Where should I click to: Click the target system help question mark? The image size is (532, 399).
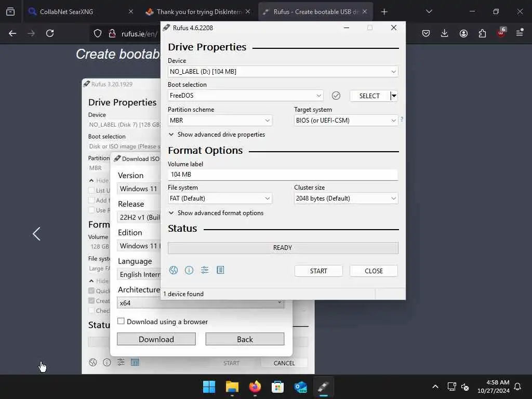coord(402,119)
